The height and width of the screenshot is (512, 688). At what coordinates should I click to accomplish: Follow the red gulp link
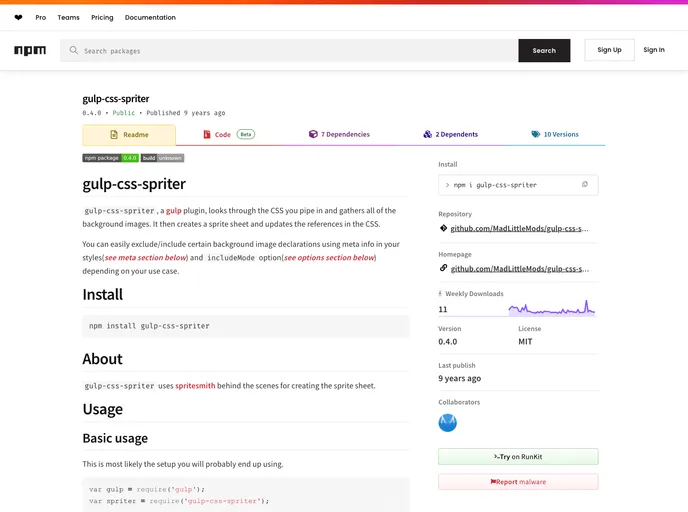[174, 211]
